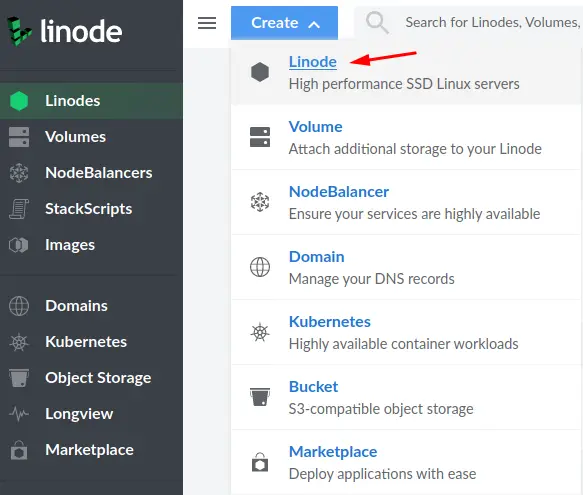The height and width of the screenshot is (495, 583).
Task: Click the bucket icon beside Bucket option
Action: pyautogui.click(x=260, y=397)
